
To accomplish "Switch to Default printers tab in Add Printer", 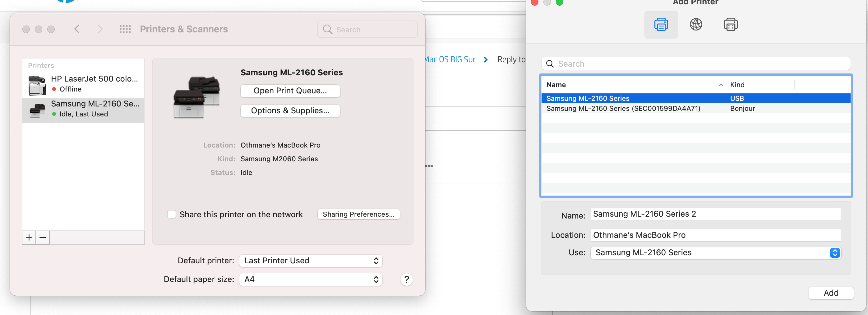I will [x=661, y=25].
